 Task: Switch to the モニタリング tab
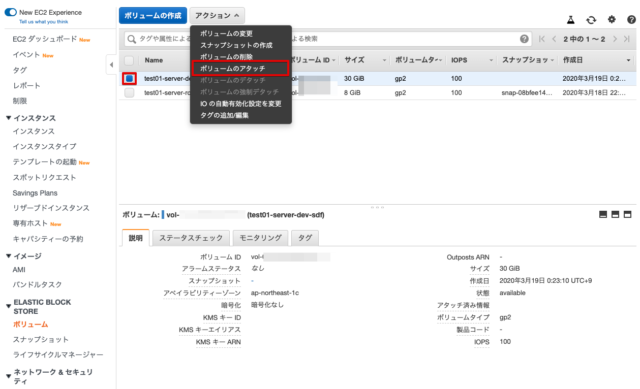tap(260, 238)
